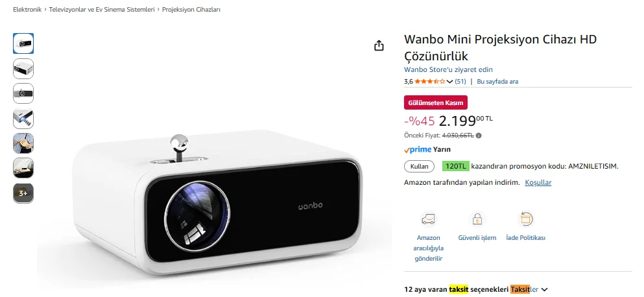Click the share icon above product image

coord(379,45)
